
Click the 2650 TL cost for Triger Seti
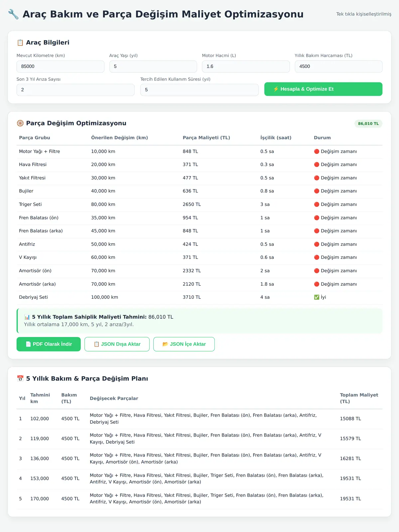pos(192,204)
